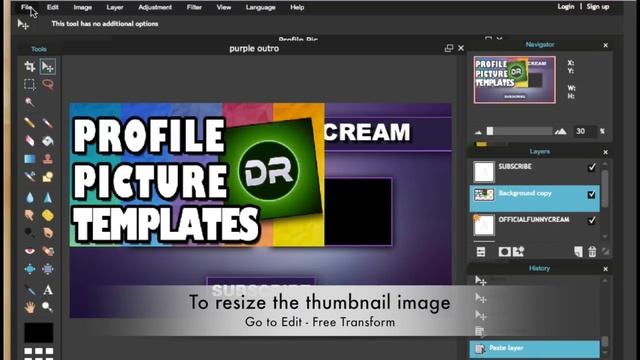This screenshot has height=360, width=640.
Task: Close the History panel
Action: click(605, 269)
